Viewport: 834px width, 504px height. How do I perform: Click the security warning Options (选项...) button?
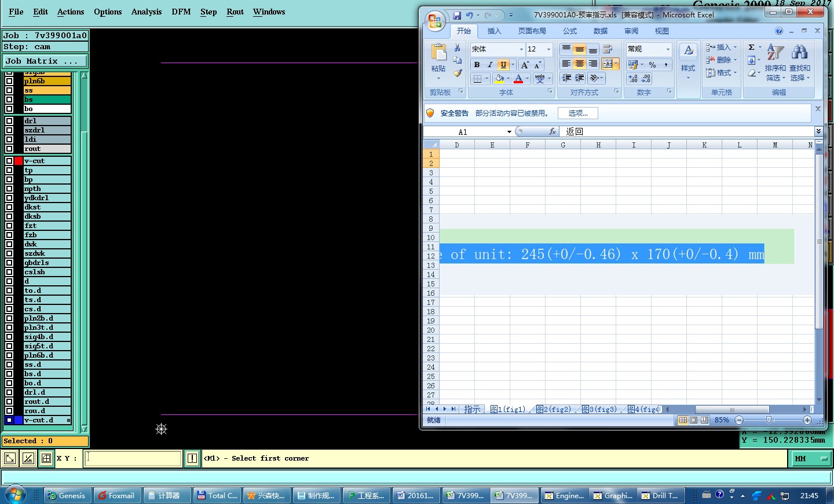(578, 113)
